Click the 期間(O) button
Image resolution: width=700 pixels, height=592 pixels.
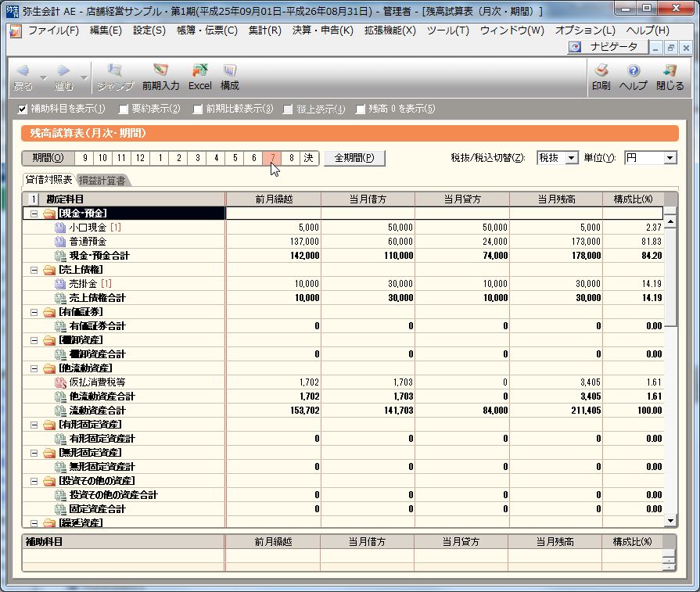(48, 158)
